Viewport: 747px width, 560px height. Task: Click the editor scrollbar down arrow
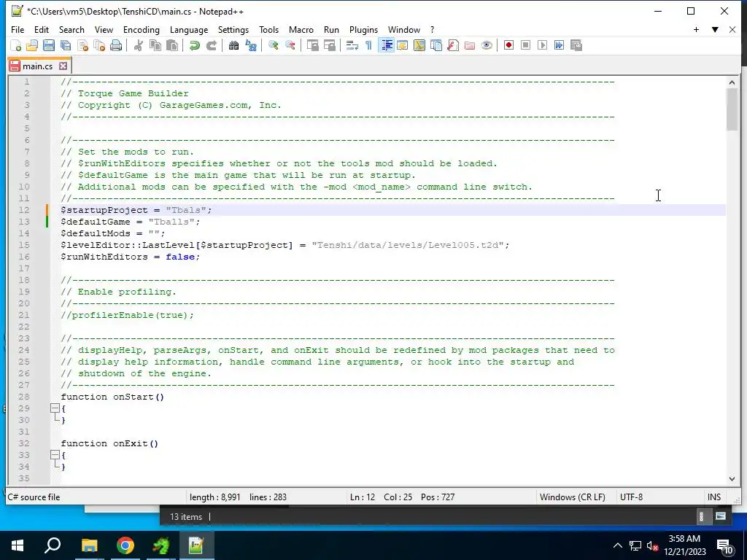[732, 479]
